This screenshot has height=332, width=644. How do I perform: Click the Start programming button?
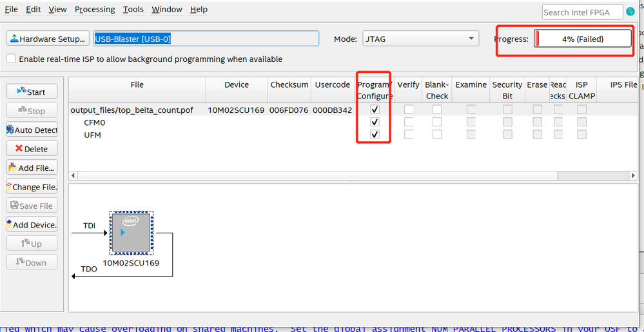tap(32, 92)
